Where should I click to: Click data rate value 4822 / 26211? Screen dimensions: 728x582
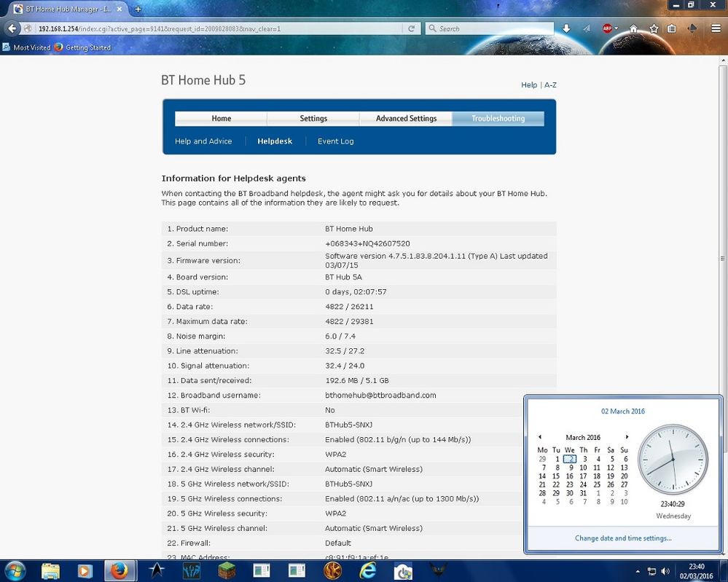[349, 307]
